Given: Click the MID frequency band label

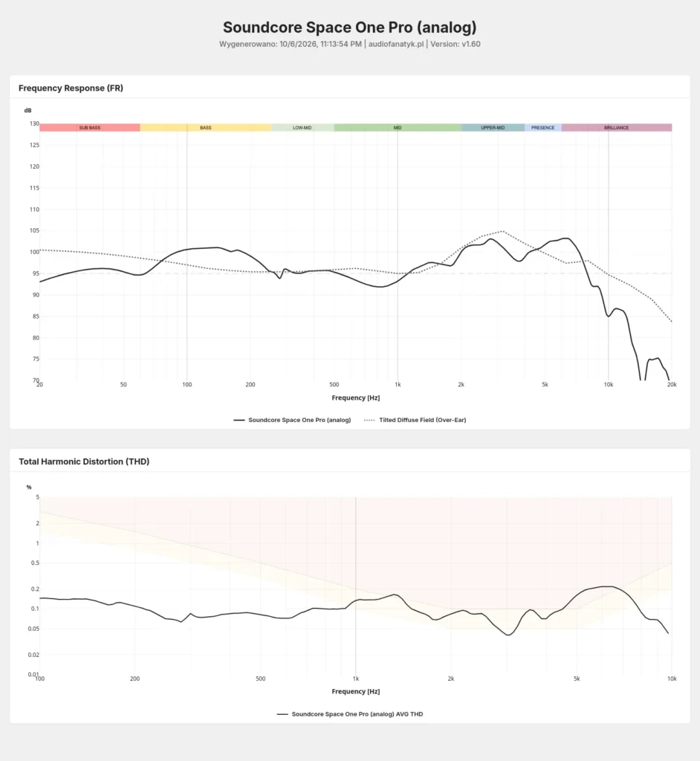Looking at the screenshot, I should point(398,128).
